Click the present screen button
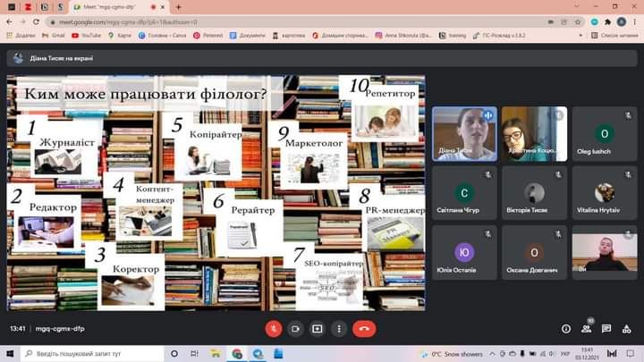The image size is (644, 362). (x=317, y=328)
